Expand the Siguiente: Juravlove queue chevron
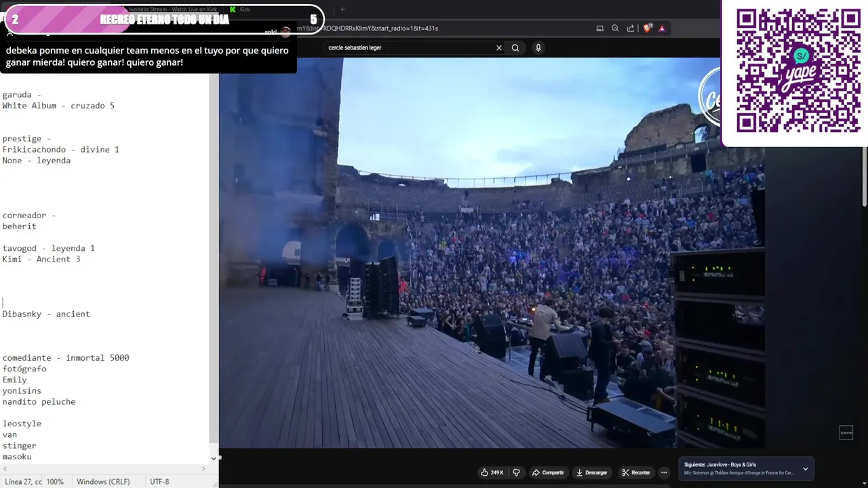 (x=806, y=469)
